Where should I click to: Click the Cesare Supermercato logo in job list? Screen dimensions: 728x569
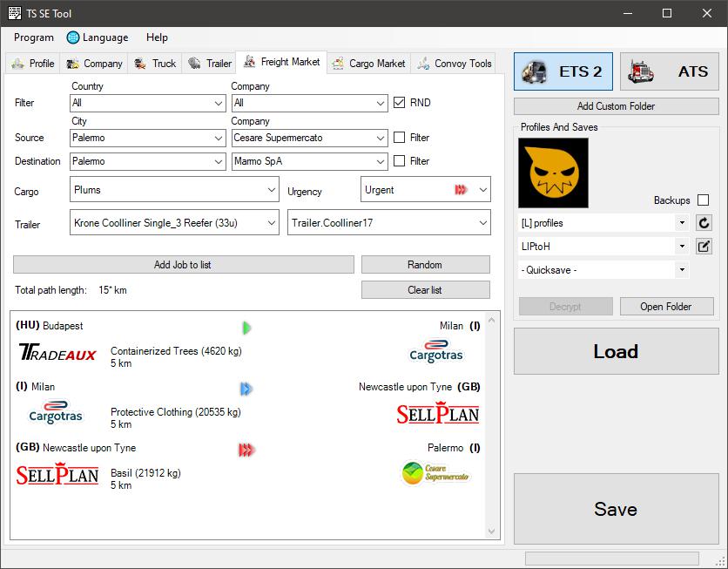435,474
